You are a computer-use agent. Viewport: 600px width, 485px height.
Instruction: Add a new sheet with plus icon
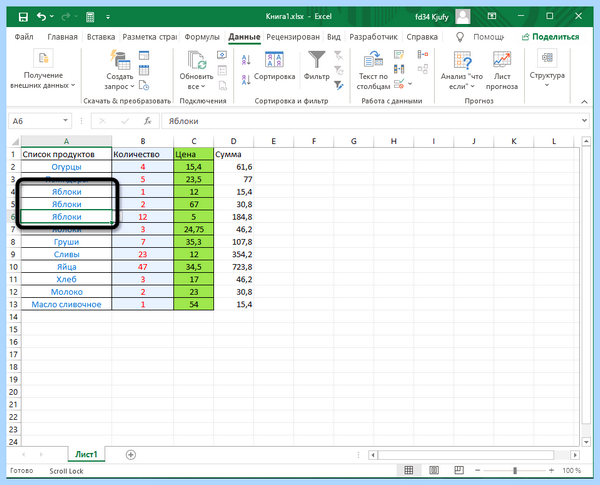pos(131,455)
